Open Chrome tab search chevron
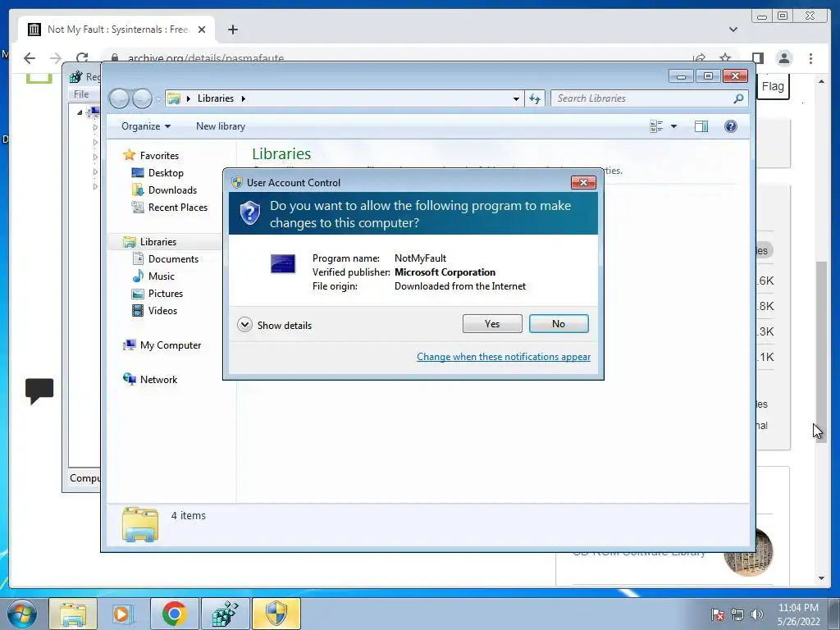This screenshot has height=630, width=840. [733, 30]
